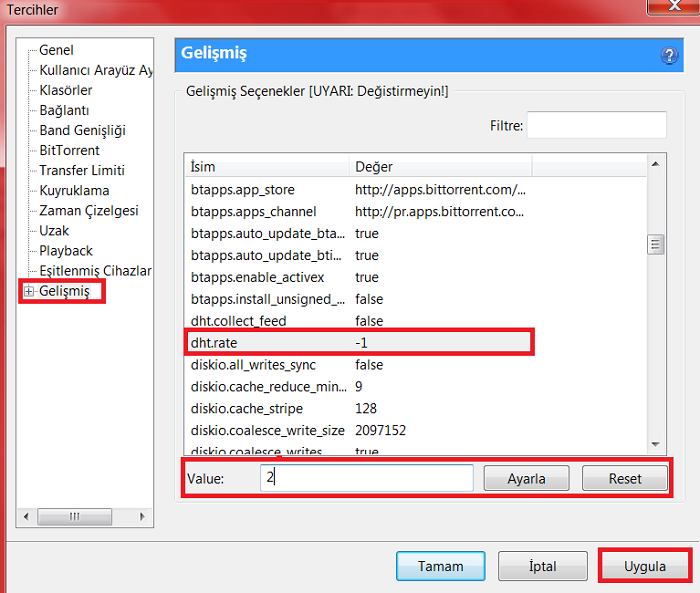
Task: Expand the Gelişmiş tree node
Action: 29,292
